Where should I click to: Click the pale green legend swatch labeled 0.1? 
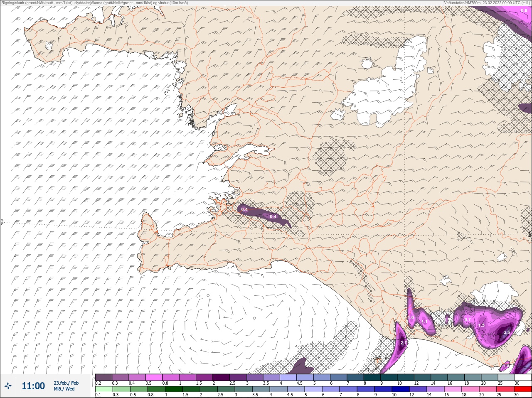pos(103,389)
